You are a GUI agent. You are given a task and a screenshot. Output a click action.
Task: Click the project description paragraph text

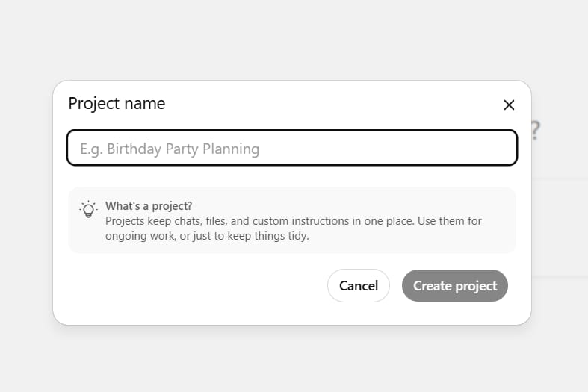tap(293, 228)
